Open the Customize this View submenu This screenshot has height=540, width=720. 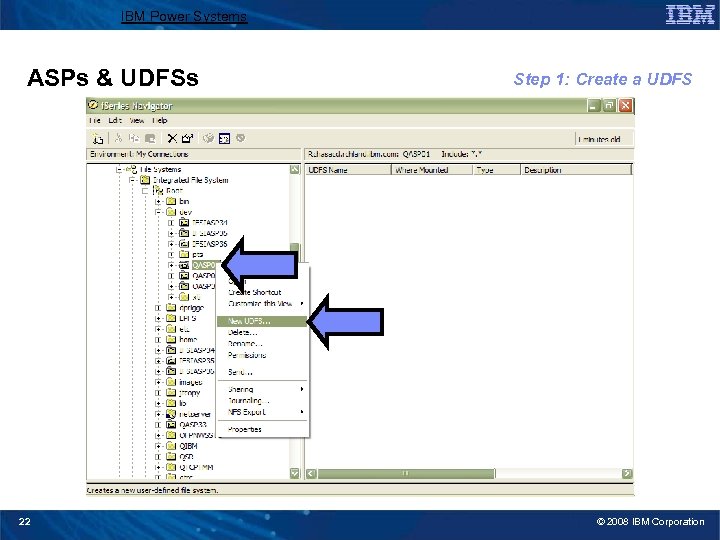click(x=262, y=304)
